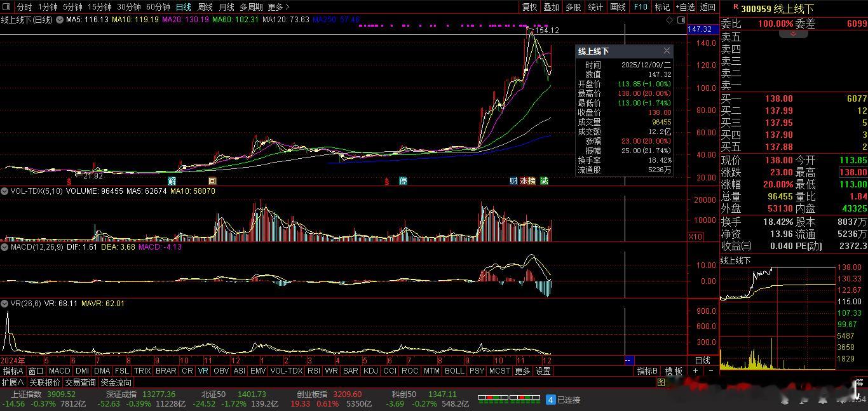
Task: Click the R badge before stock code 300959
Action: click(x=736, y=6)
